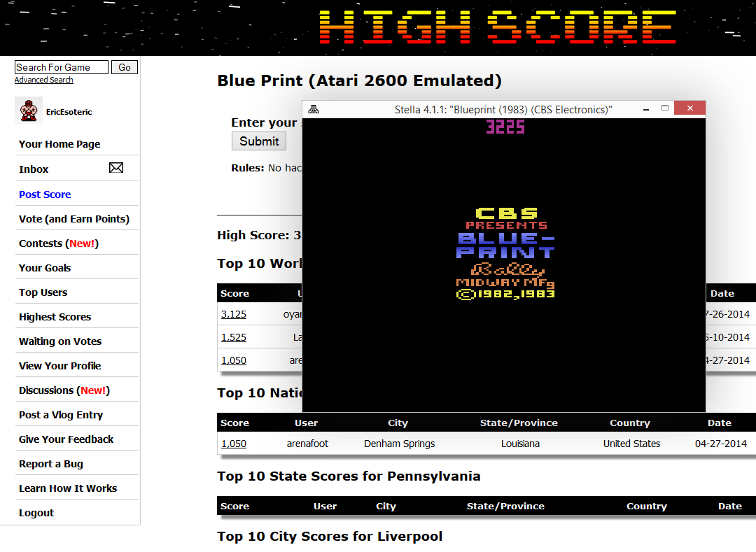
Task: Open Waiting on Votes
Action: pos(60,341)
